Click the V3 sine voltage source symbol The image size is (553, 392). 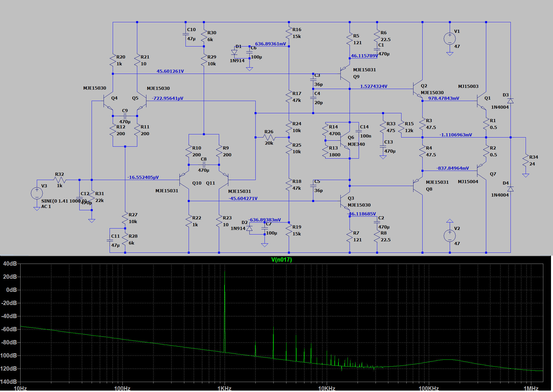[x=37, y=193]
